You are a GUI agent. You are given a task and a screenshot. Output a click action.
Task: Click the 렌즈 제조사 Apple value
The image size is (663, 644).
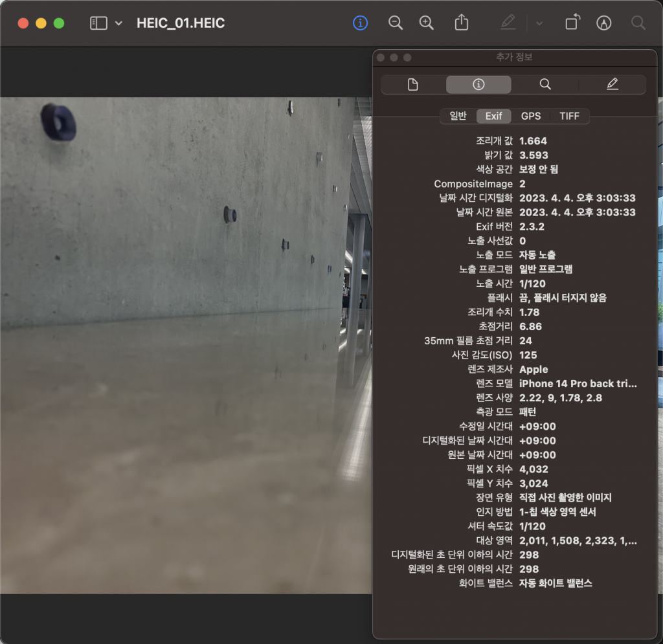[x=534, y=370]
